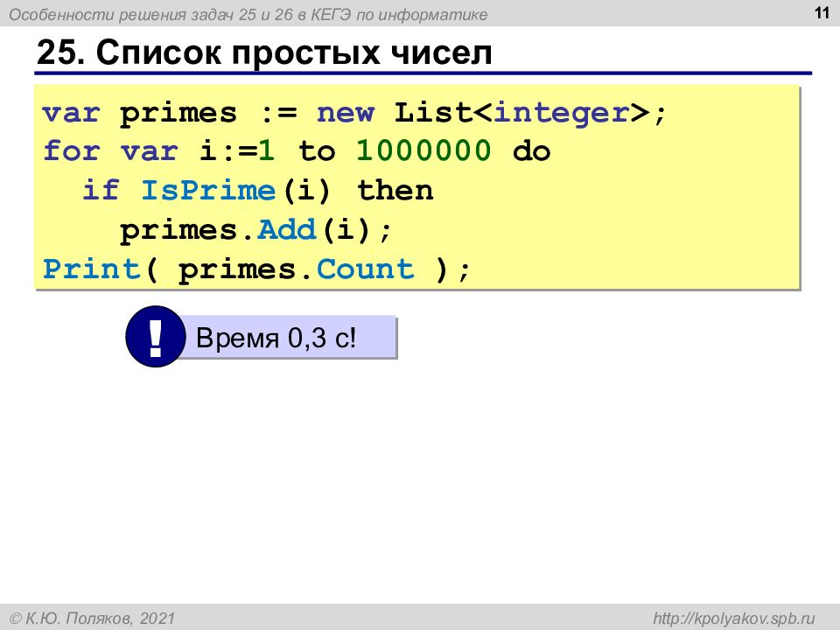Screen dimensions: 840x630
Task: Click the 'Count' property in last code line
Action: pyautogui.click(x=366, y=269)
